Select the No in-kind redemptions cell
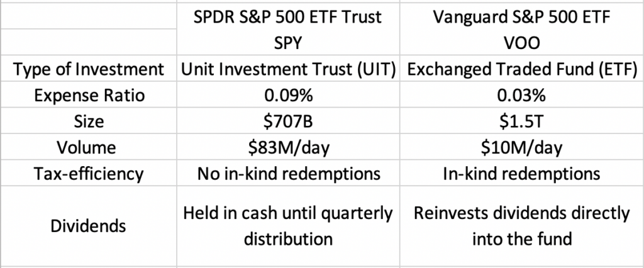Screen dimensions: 644x268 (x=287, y=173)
